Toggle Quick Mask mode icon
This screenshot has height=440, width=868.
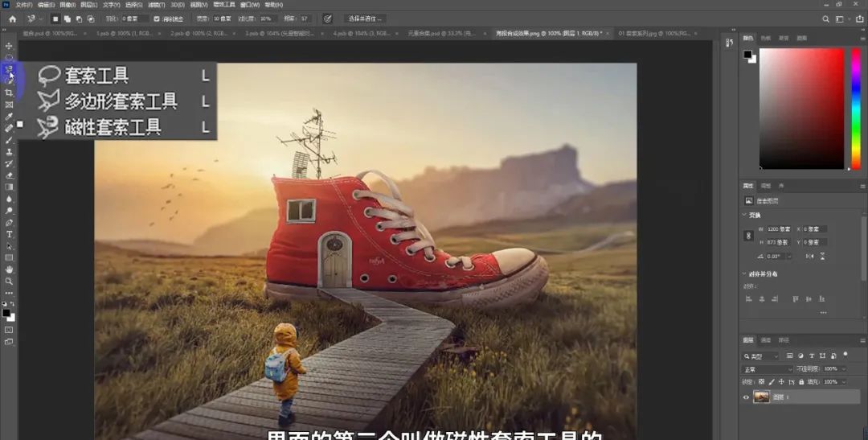tap(9, 330)
